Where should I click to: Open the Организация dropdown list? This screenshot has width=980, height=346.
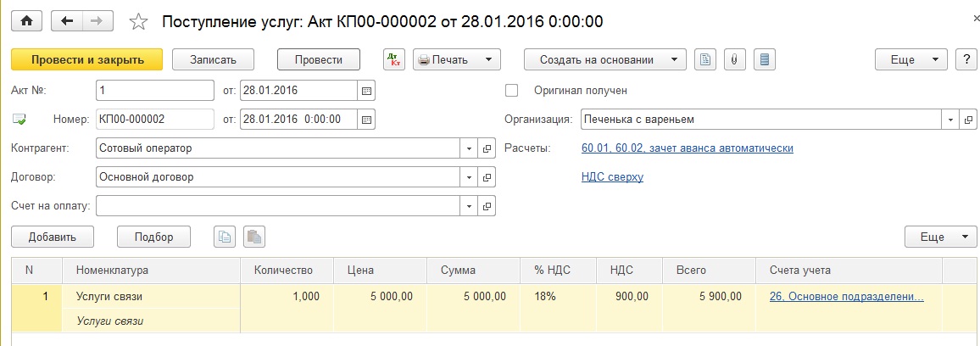click(x=950, y=120)
